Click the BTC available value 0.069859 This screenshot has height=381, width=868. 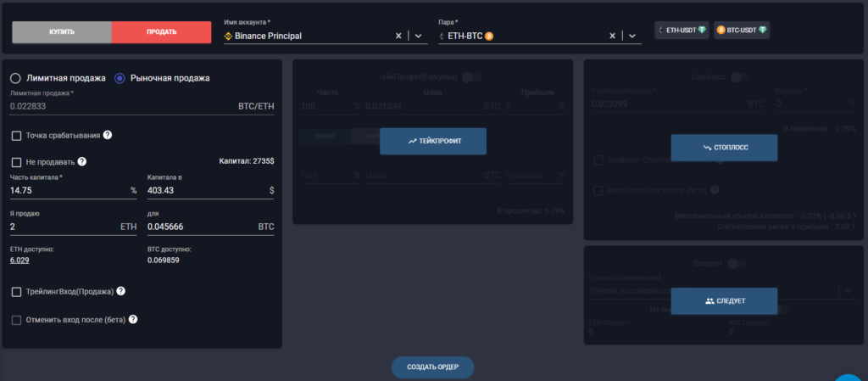click(x=164, y=260)
